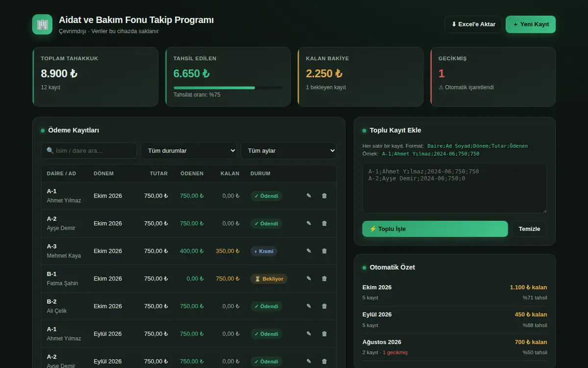The image size is (588, 368).
Task: Click the 350,00 ₺ remaining amount for Mehmet Kaya
Action: (227, 251)
